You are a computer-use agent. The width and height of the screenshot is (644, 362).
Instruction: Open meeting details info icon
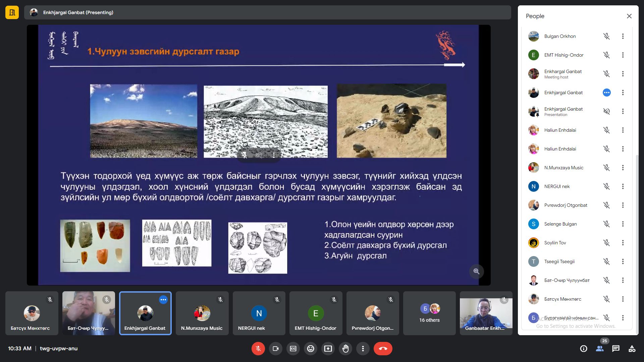coord(584,349)
